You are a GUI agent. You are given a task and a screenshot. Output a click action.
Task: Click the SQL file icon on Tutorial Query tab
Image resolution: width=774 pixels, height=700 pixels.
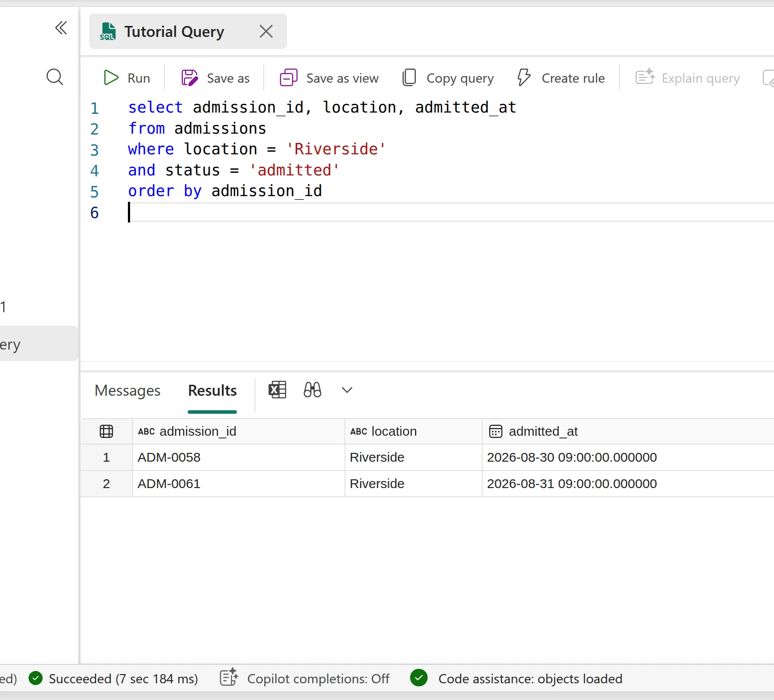click(108, 32)
